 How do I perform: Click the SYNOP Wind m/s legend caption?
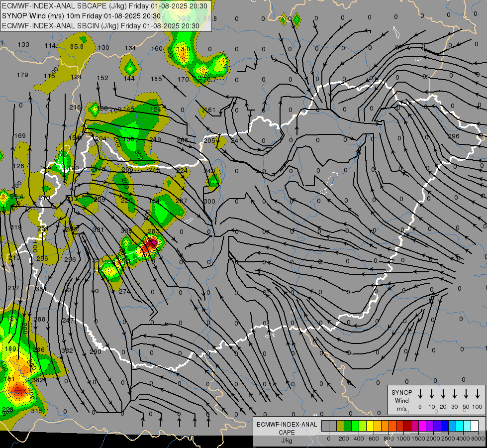point(402,400)
